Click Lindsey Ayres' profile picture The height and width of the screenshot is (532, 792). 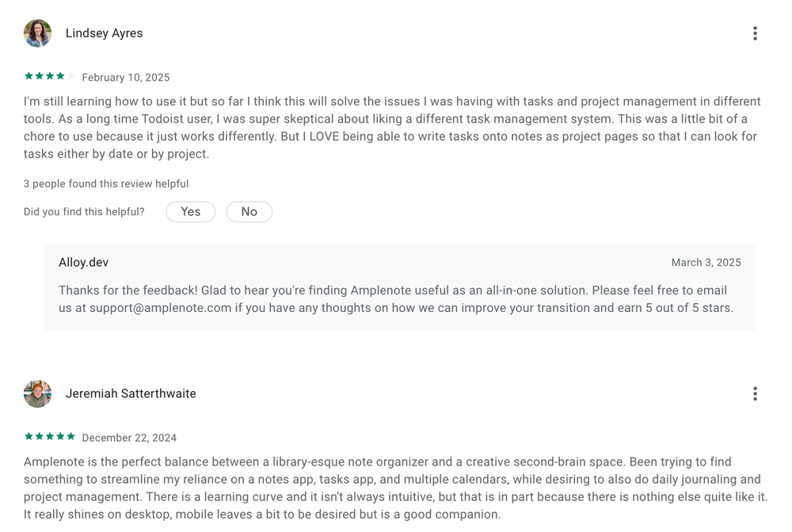[x=37, y=33]
